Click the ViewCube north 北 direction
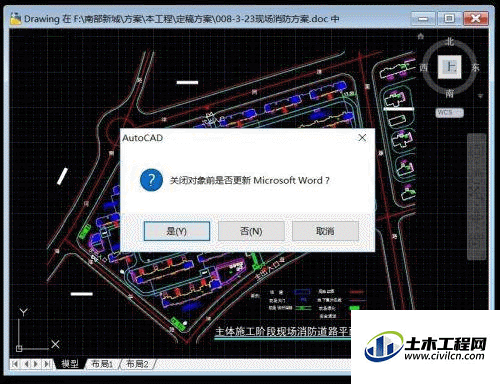Image resolution: width=500 pixels, height=384 pixels. tap(450, 42)
